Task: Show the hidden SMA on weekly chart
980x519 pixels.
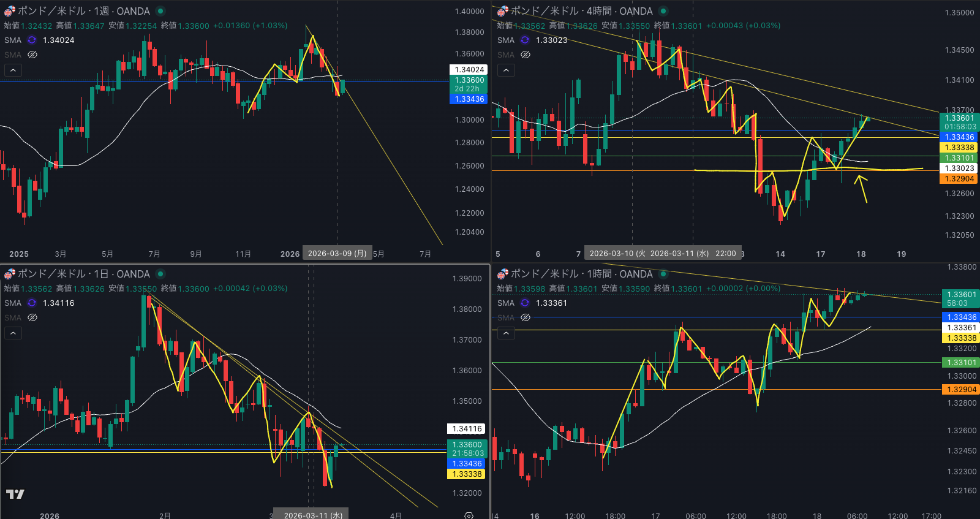Action: (32, 55)
